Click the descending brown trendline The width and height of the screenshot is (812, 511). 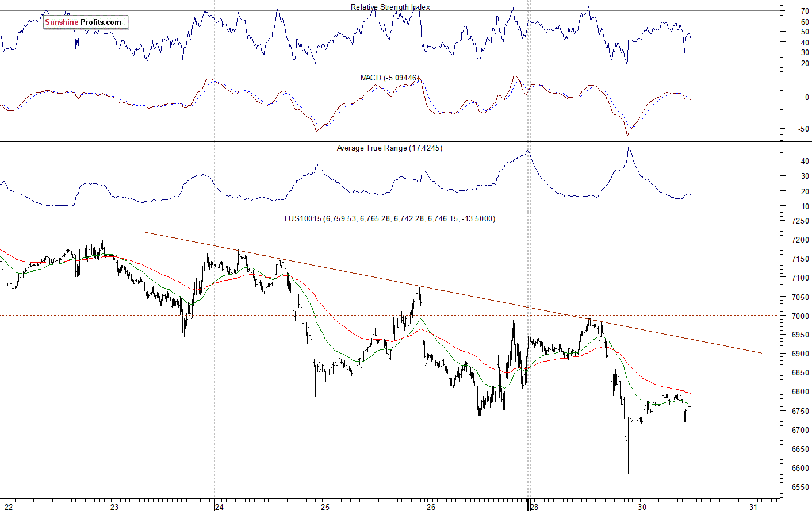[x=453, y=292]
